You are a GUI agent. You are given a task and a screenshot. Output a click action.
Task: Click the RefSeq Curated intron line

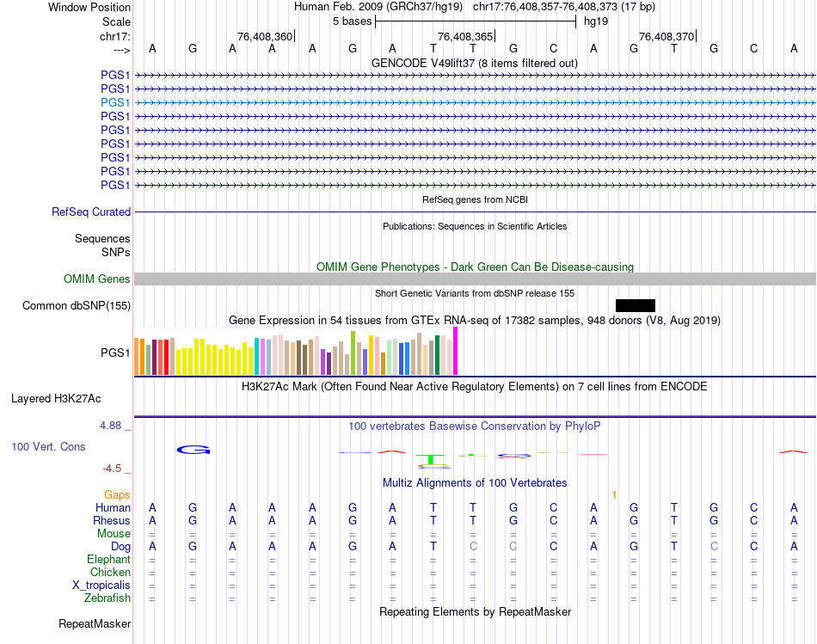(x=476, y=212)
